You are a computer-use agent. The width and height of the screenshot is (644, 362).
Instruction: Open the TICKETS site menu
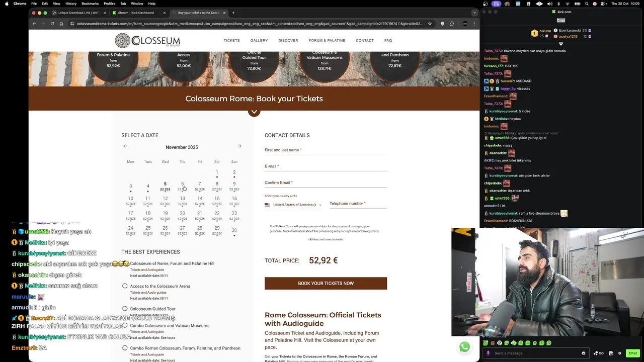pyautogui.click(x=231, y=40)
